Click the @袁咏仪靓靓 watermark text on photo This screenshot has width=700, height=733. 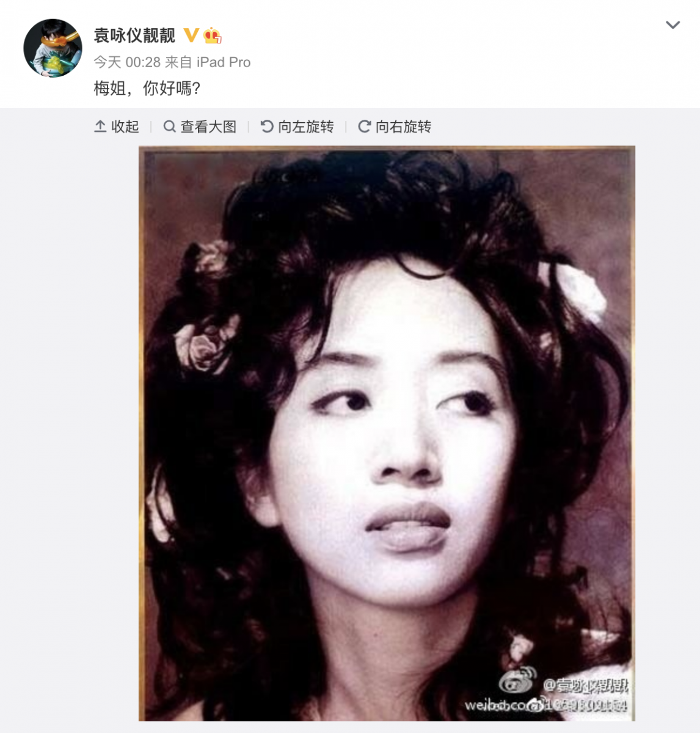click(585, 686)
